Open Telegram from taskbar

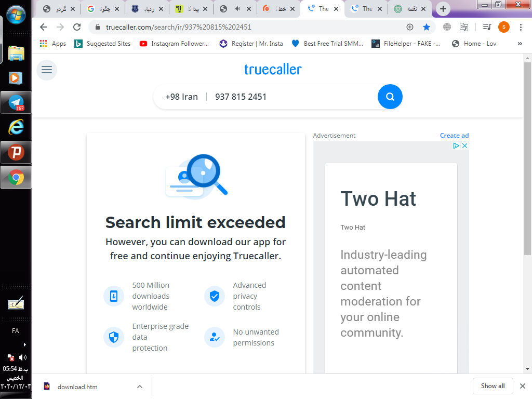coord(16,102)
